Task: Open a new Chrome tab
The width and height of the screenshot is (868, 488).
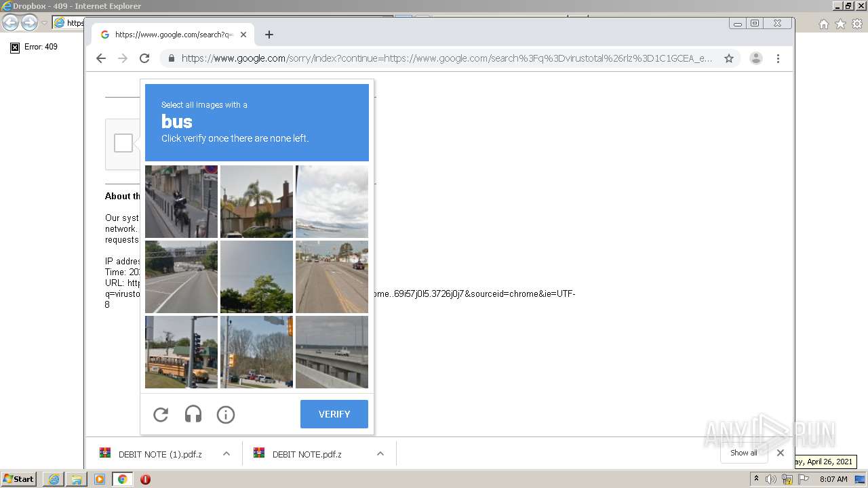Action: [269, 35]
